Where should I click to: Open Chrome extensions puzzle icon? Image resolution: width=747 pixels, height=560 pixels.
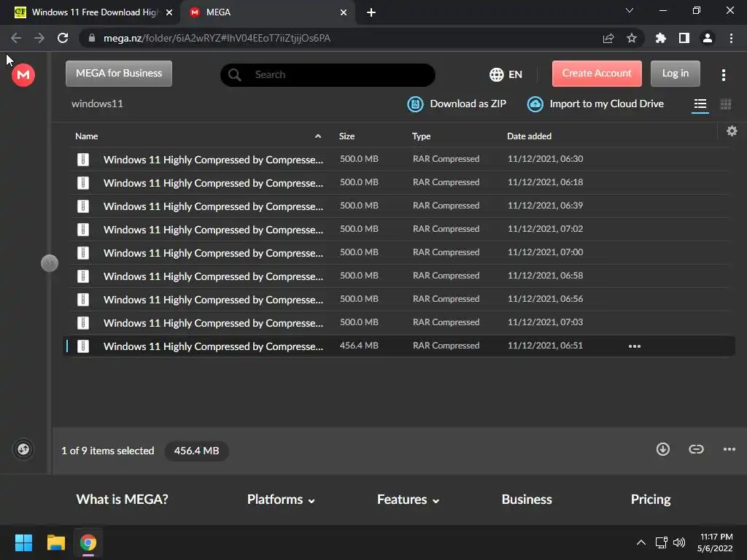[x=661, y=38]
